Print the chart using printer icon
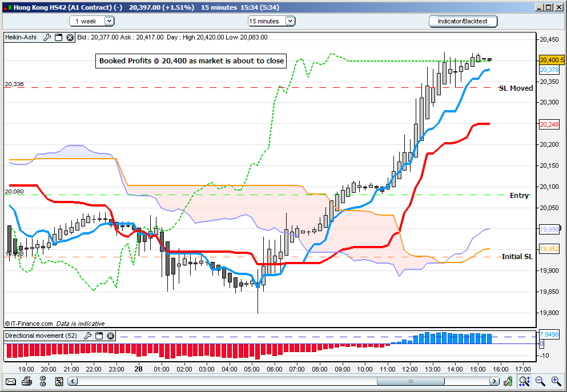This screenshot has height=392, width=567. tap(27, 381)
